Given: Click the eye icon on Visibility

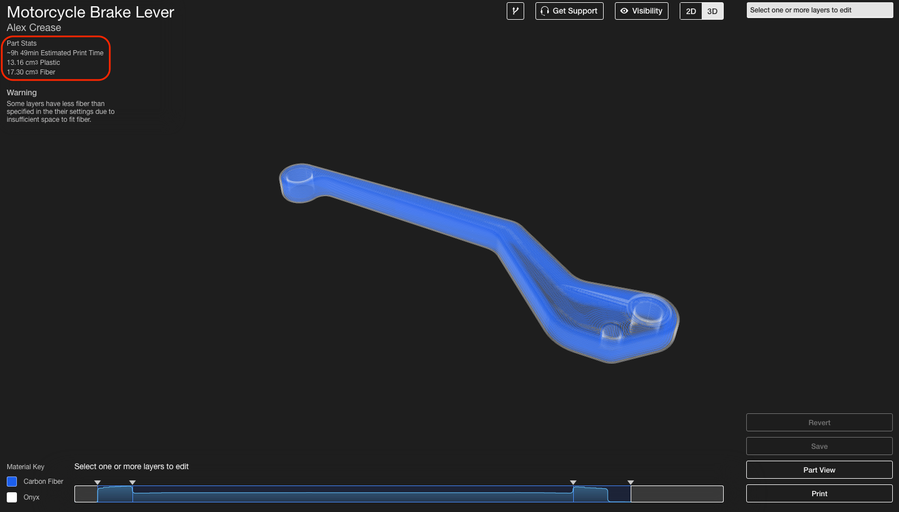Looking at the screenshot, I should 624,11.
